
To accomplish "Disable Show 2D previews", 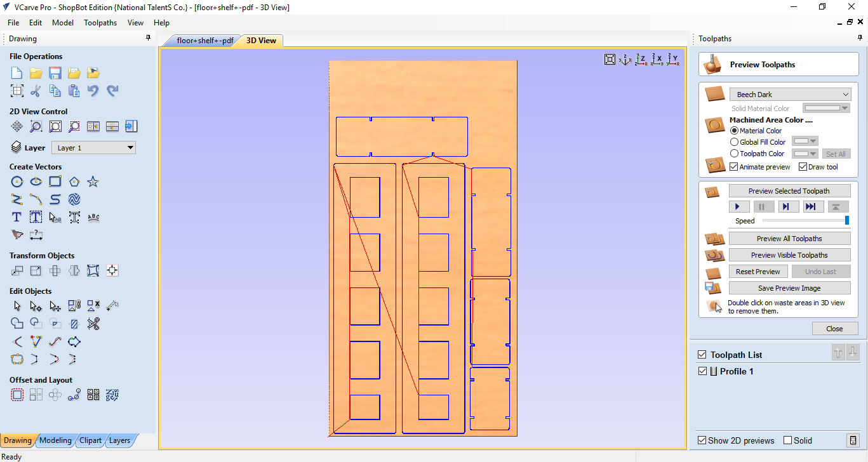I will tap(702, 440).
